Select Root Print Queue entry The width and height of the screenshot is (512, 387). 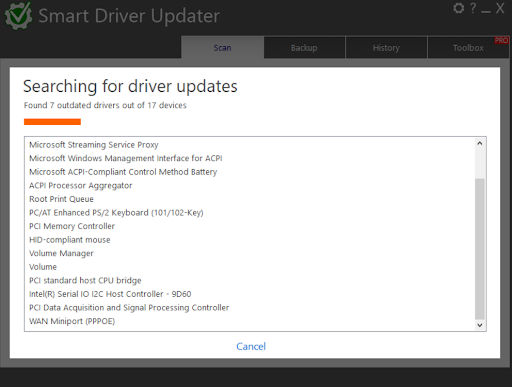tap(61, 199)
